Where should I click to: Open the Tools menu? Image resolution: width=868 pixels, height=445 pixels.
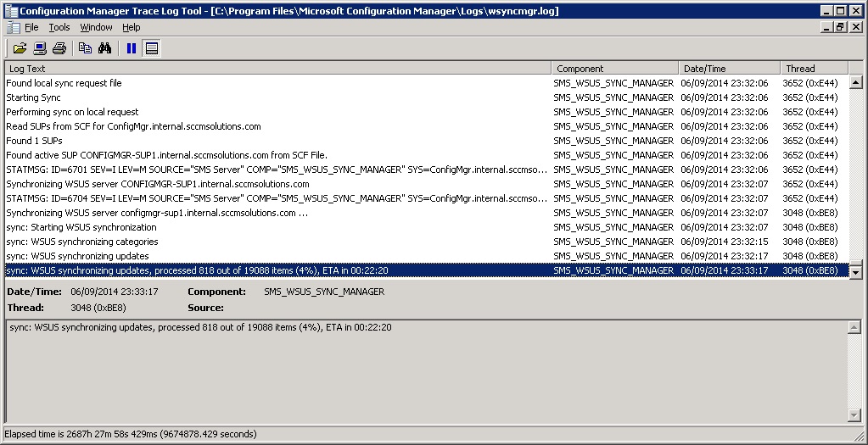(x=59, y=27)
